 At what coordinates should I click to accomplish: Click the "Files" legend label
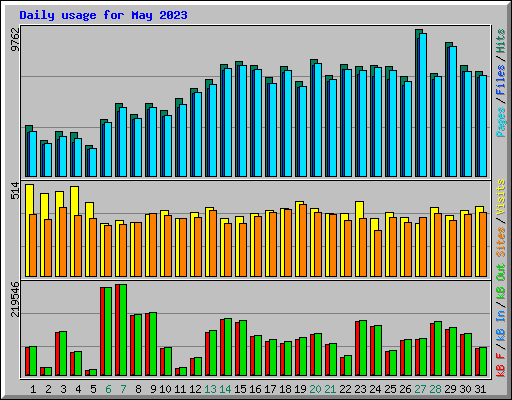(x=501, y=80)
